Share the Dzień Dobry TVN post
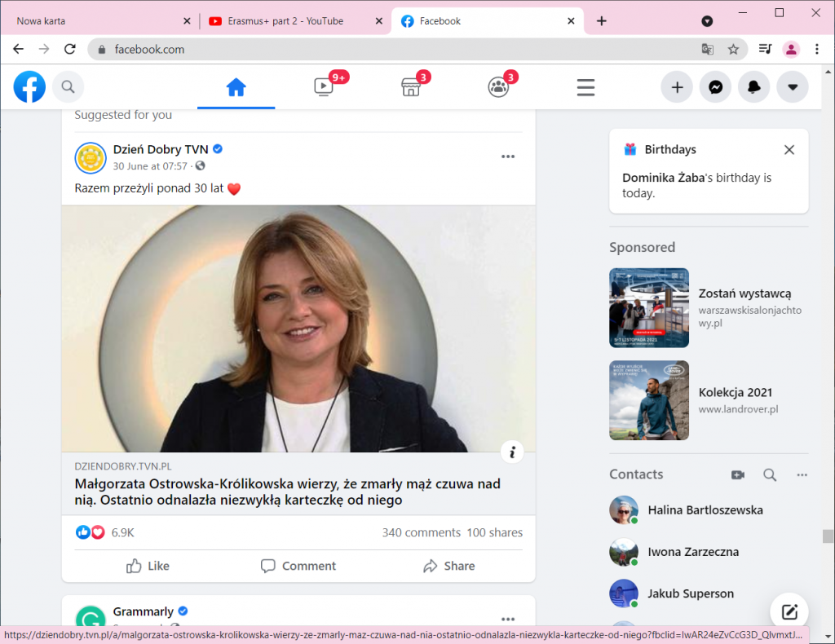835x644 pixels. coord(448,566)
